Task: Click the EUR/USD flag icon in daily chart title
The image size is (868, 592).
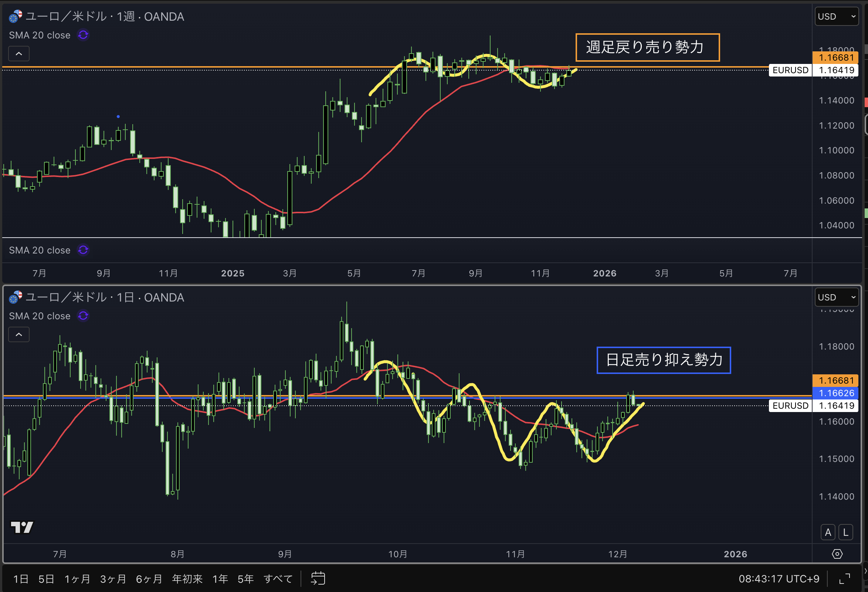Action: pyautogui.click(x=15, y=297)
